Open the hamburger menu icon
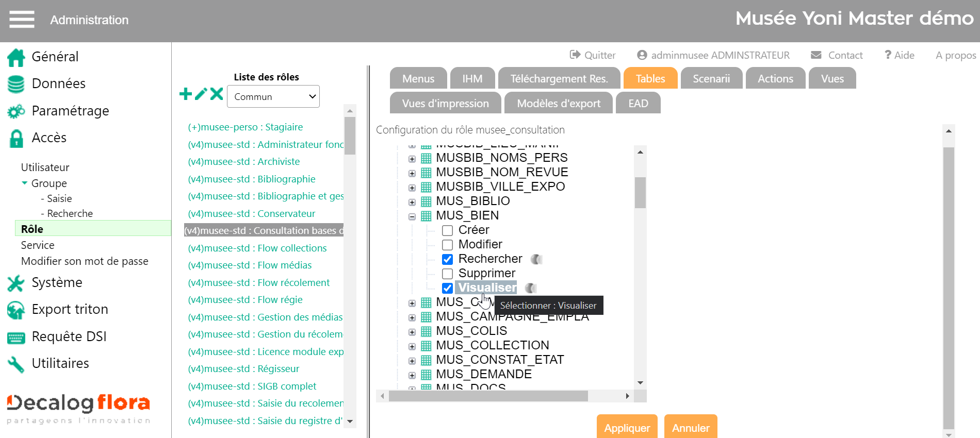Viewport: 980px width, 438px height. click(x=22, y=20)
